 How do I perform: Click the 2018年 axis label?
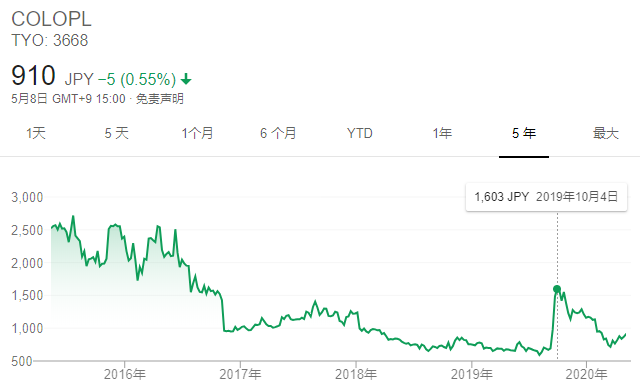point(356,374)
